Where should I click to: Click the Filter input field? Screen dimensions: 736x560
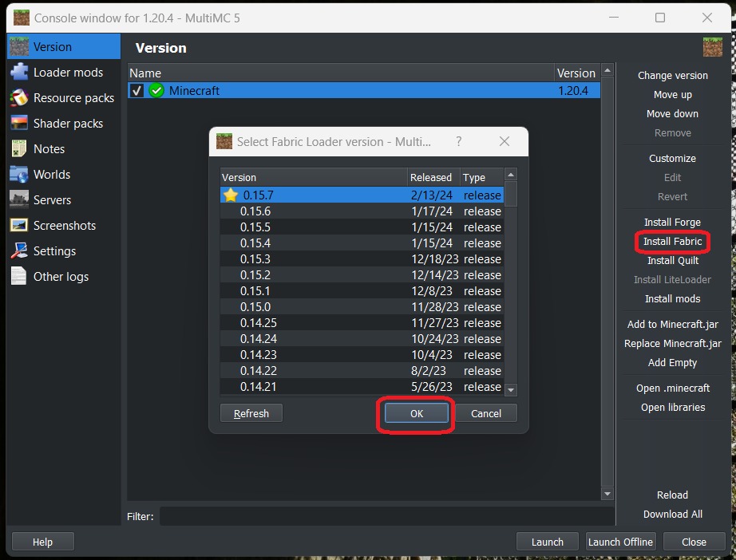pos(387,516)
